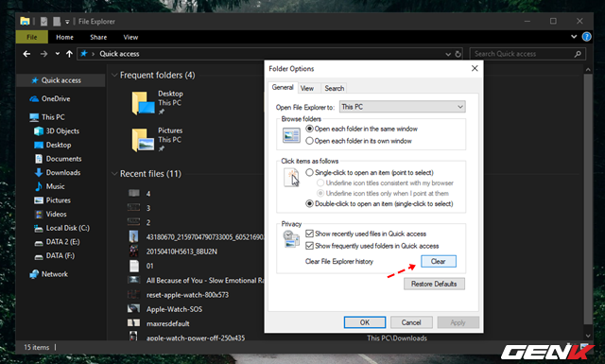Image resolution: width=605 pixels, height=364 pixels.
Task: Select Open each folder in its own window
Action: [x=359, y=141]
